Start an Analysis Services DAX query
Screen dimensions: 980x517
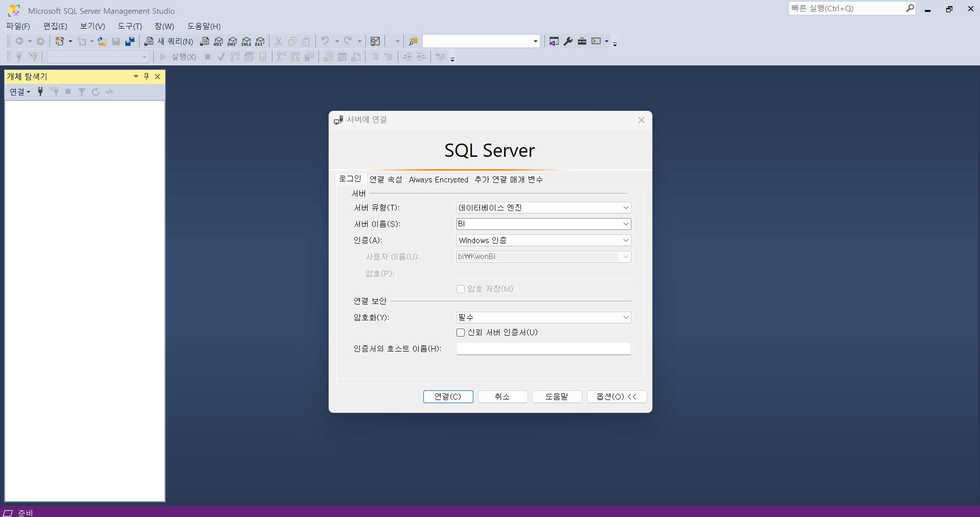click(260, 41)
